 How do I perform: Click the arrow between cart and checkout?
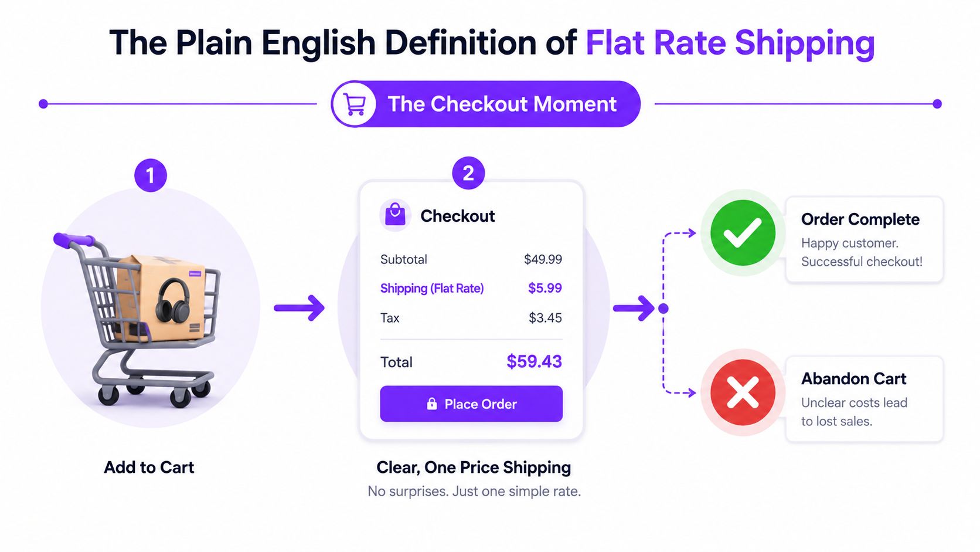tap(299, 308)
